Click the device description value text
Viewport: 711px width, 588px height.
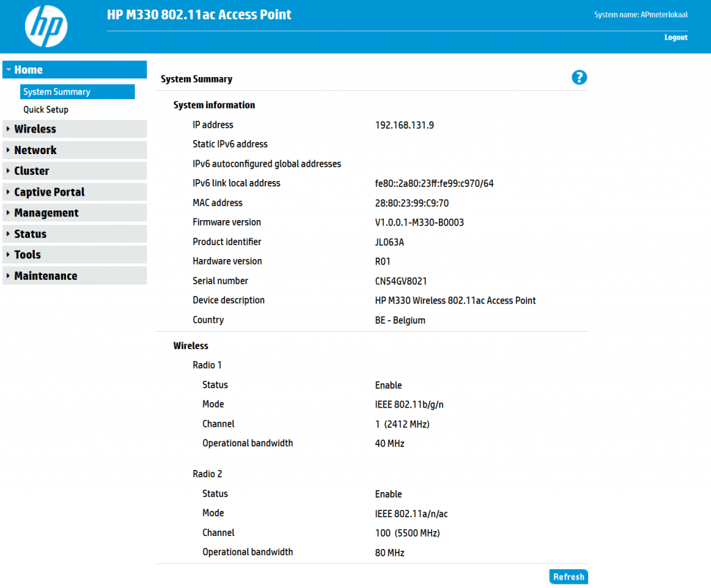[455, 301]
